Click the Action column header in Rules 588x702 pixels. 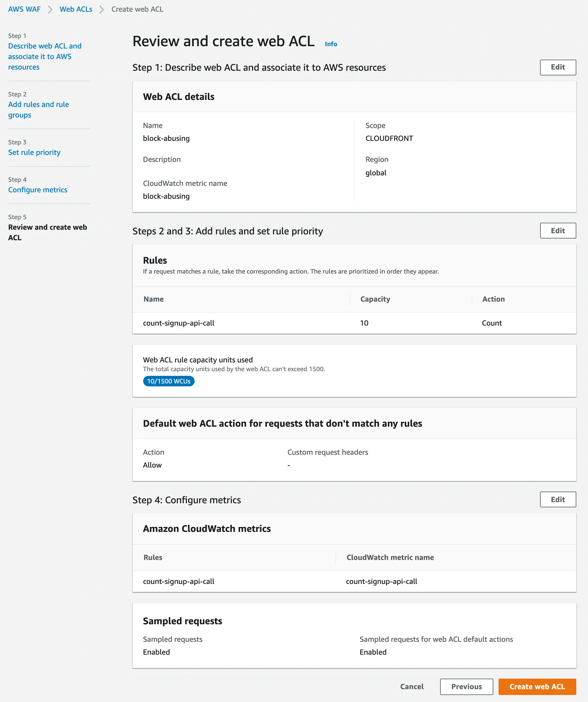click(493, 299)
